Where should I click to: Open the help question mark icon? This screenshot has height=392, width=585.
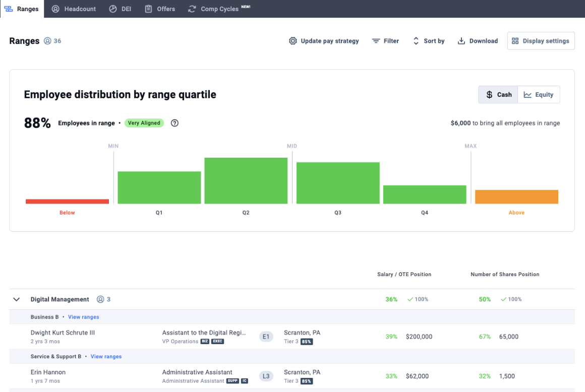coord(174,123)
